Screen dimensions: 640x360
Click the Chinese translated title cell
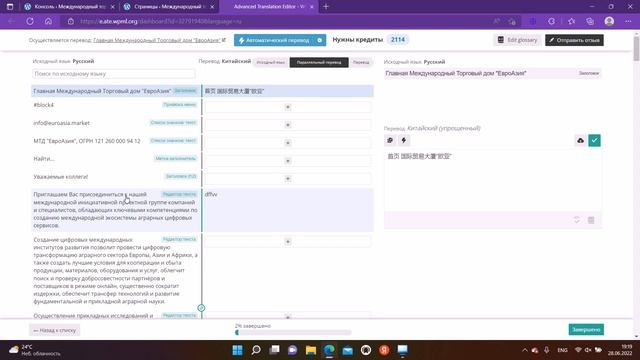(x=288, y=91)
